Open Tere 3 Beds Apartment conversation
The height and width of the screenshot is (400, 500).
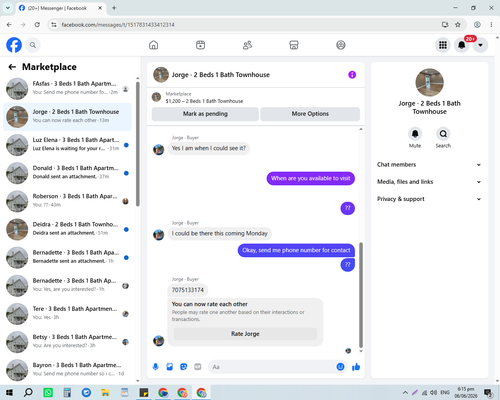click(68, 314)
